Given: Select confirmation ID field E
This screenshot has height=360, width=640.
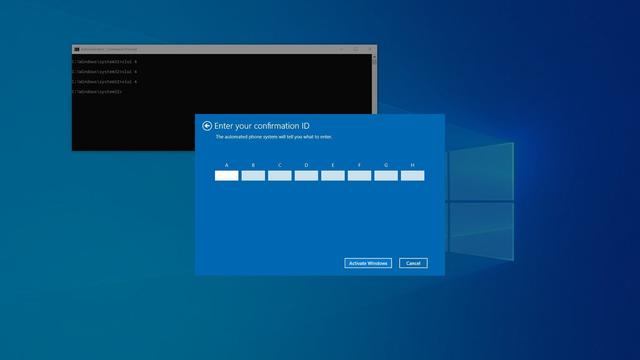Looking at the screenshot, I should [x=333, y=176].
